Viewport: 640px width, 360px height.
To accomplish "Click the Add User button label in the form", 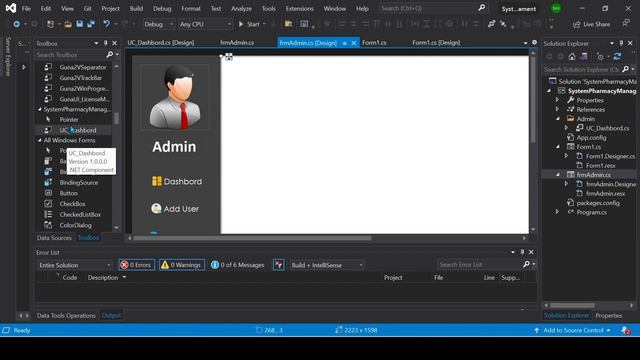I will pos(181,209).
